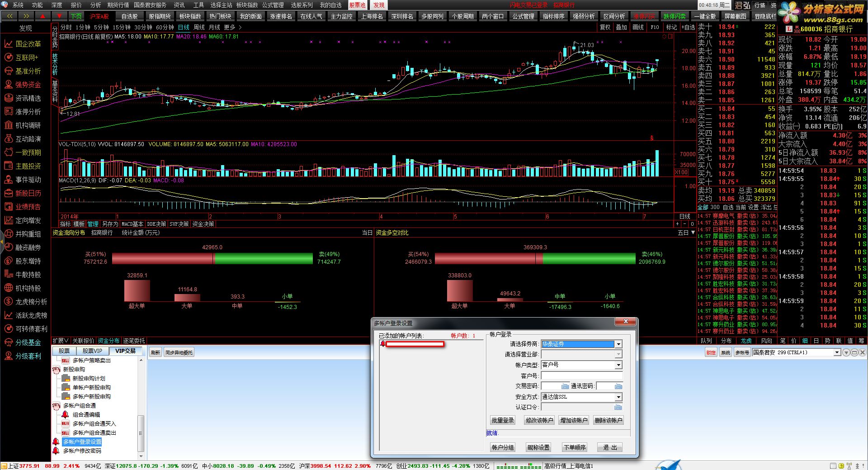Click the 锁定 lock button in trade panel
This screenshot has height=470, width=868.
pyautogui.click(x=711, y=353)
